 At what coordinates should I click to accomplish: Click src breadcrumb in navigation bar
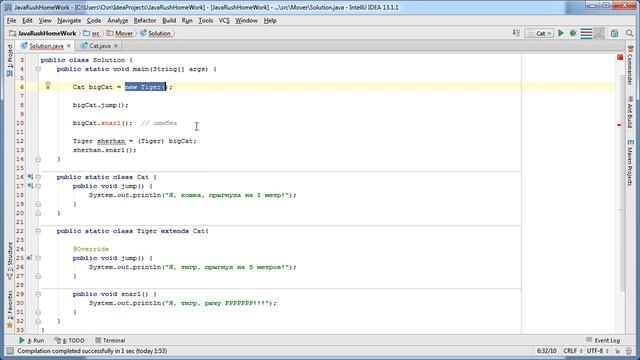pyautogui.click(x=91, y=33)
